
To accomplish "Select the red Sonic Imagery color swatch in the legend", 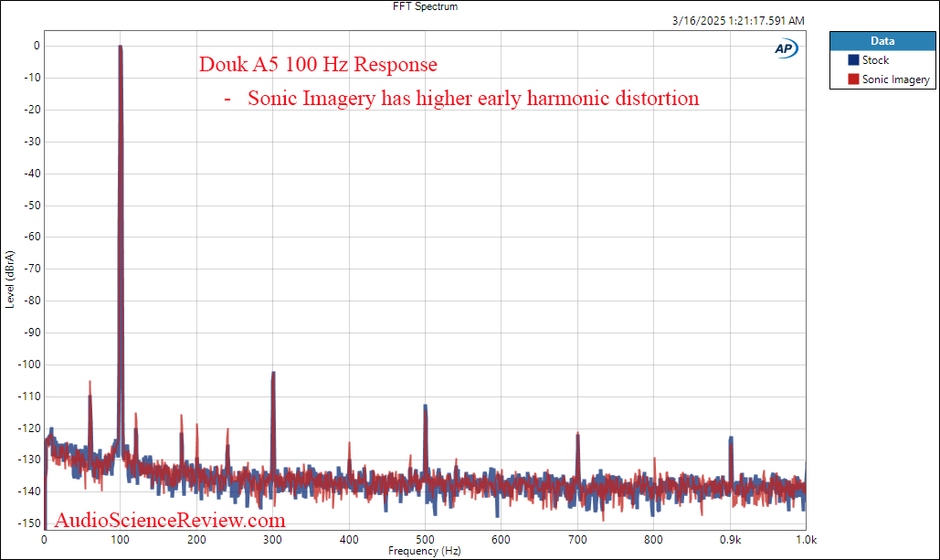I will pos(853,79).
